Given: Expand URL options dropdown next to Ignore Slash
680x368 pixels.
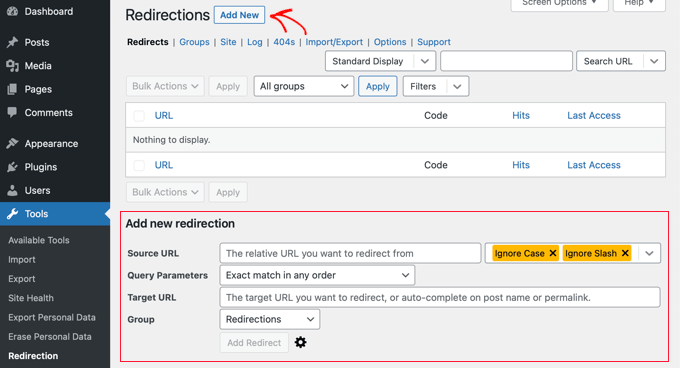Looking at the screenshot, I should [649, 253].
